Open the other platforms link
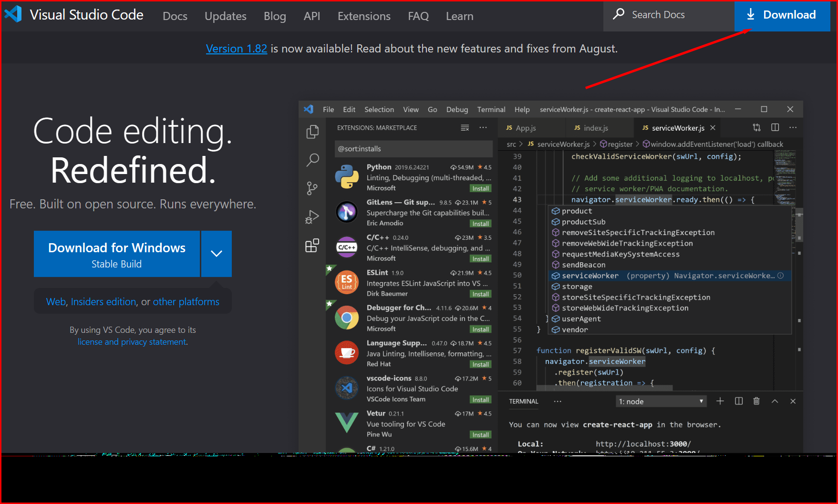838x504 pixels. click(186, 302)
